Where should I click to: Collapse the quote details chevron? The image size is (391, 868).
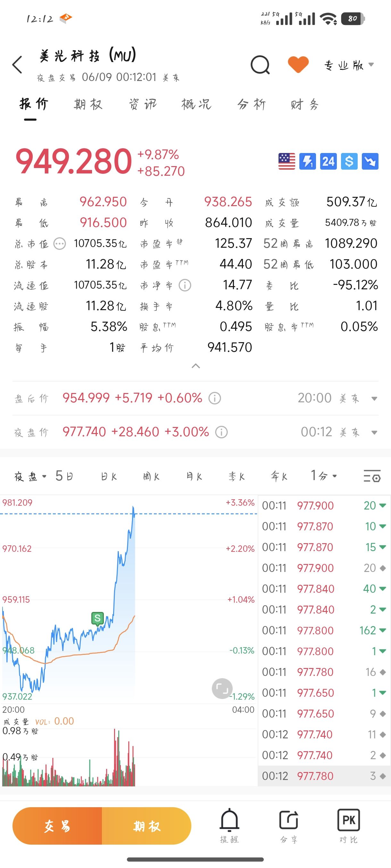coord(196,366)
